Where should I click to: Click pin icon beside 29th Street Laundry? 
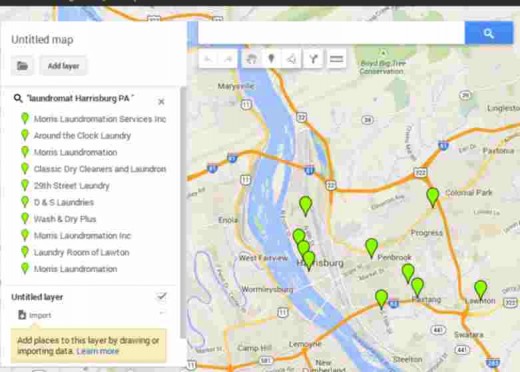(x=25, y=185)
